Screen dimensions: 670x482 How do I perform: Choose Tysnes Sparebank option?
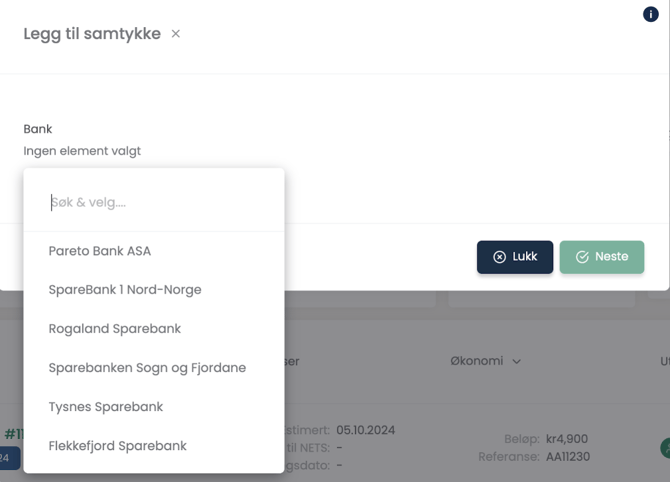[x=106, y=407]
